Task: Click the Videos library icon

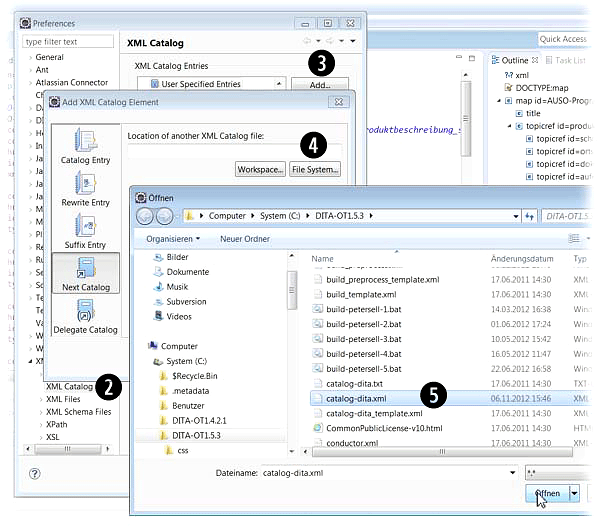Action: [x=158, y=316]
